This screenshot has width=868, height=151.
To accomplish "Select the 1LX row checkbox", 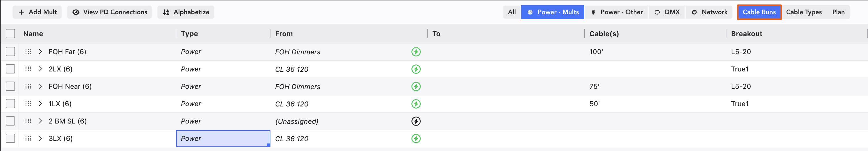I will coord(10,104).
